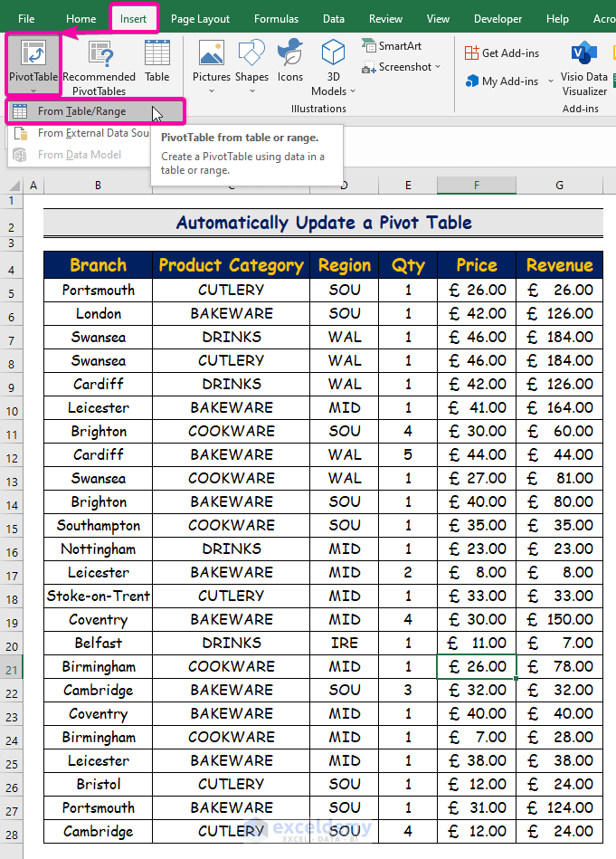This screenshot has width=616, height=859.
Task: Open My Add-ins
Action: click(x=502, y=81)
